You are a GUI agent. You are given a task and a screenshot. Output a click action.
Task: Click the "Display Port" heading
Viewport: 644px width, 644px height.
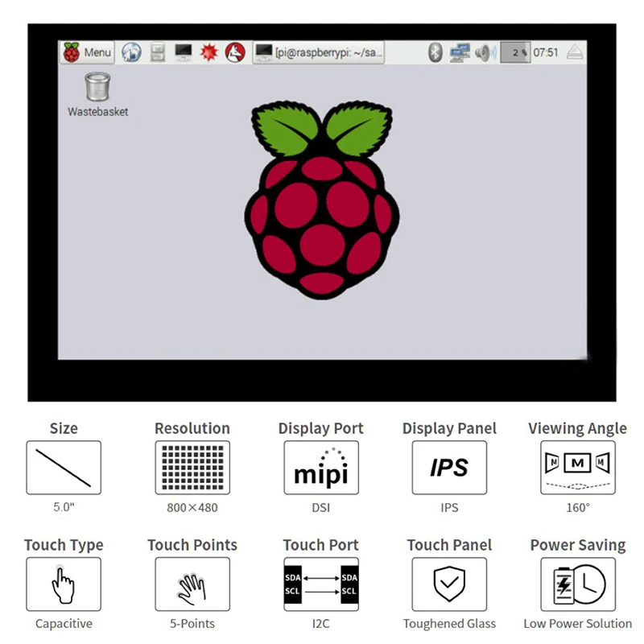coord(320,428)
